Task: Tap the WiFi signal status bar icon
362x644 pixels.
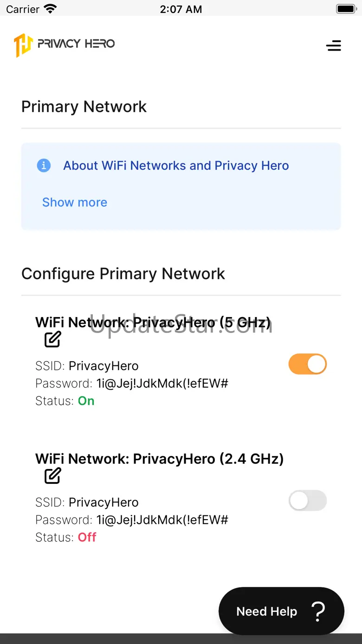Action: coord(50,9)
